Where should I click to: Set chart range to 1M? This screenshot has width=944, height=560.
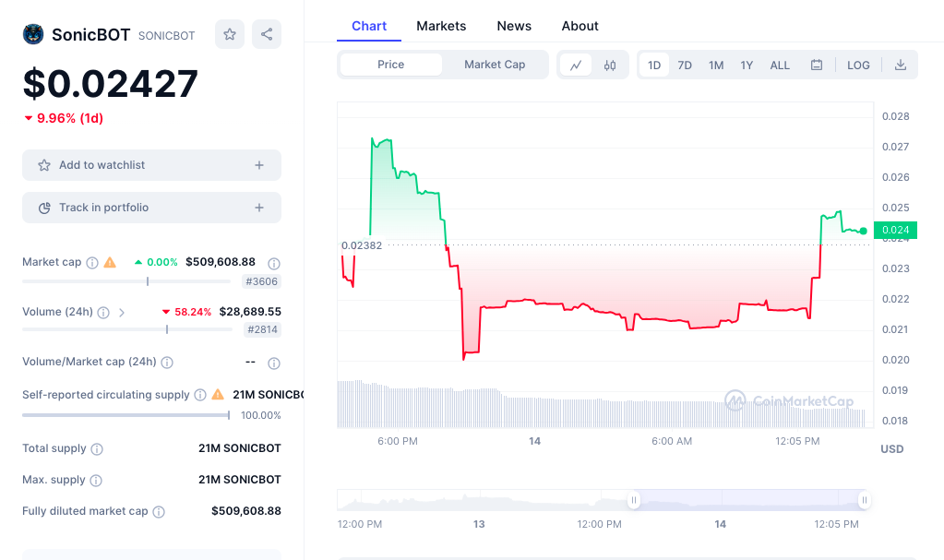pos(716,65)
